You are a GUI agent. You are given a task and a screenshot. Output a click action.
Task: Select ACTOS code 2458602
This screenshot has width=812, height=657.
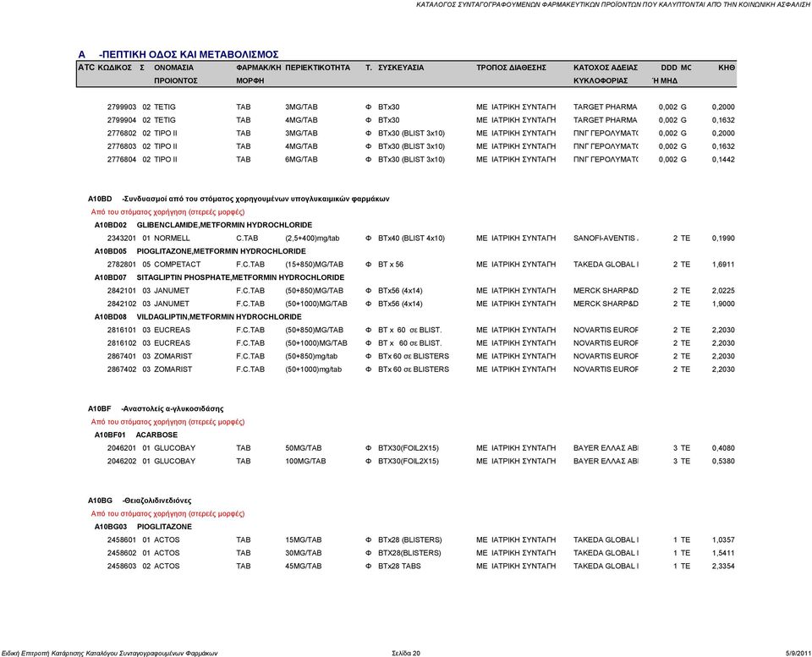122,553
